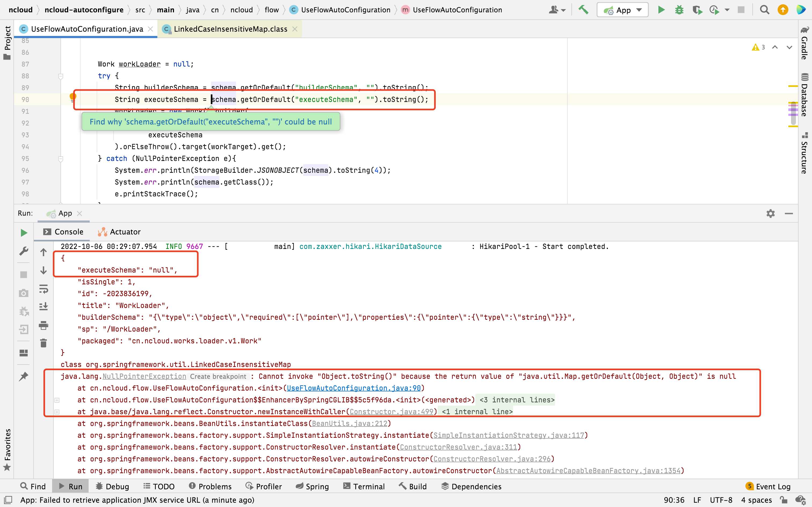The width and height of the screenshot is (812, 507).
Task: Clear console with the trash icon
Action: (x=44, y=343)
